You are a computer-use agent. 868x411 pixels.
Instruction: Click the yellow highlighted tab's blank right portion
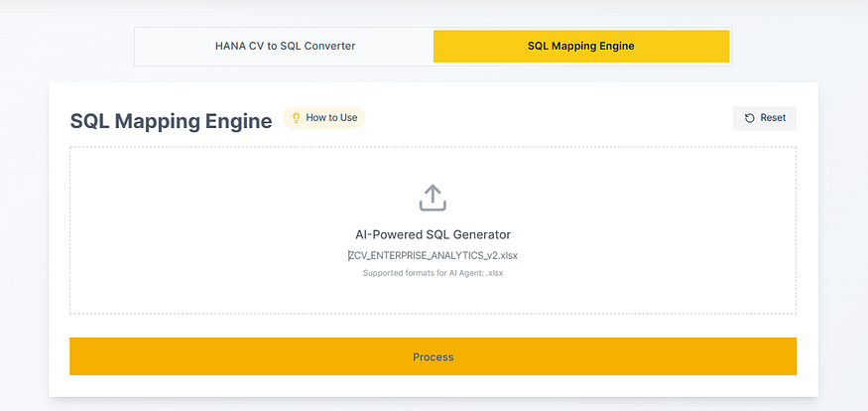pyautogui.click(x=694, y=46)
